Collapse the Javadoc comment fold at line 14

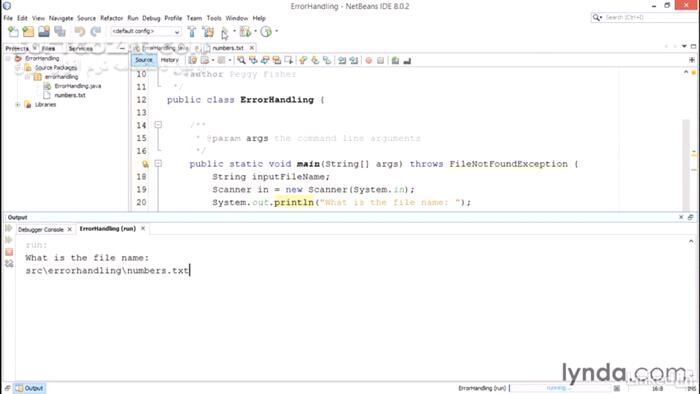(158, 125)
